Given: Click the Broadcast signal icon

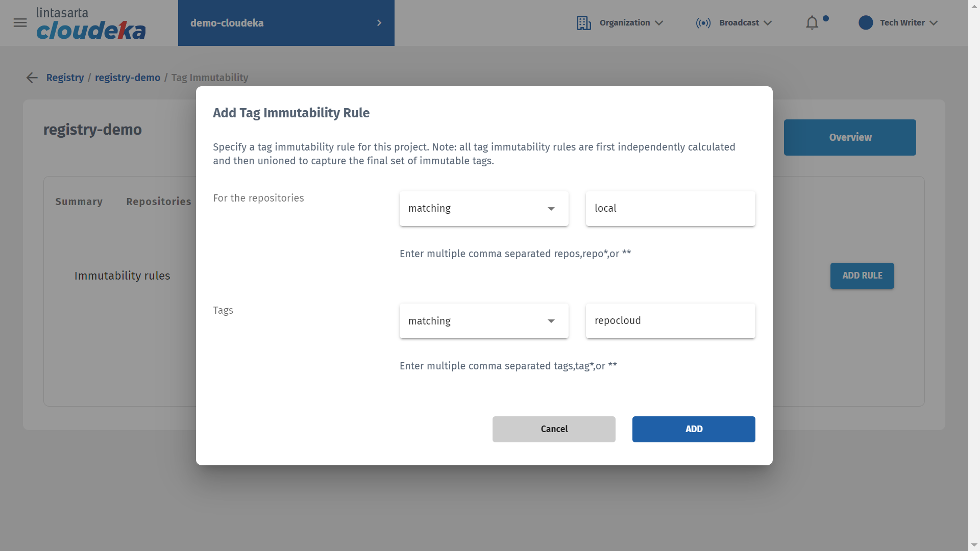Looking at the screenshot, I should (x=703, y=23).
